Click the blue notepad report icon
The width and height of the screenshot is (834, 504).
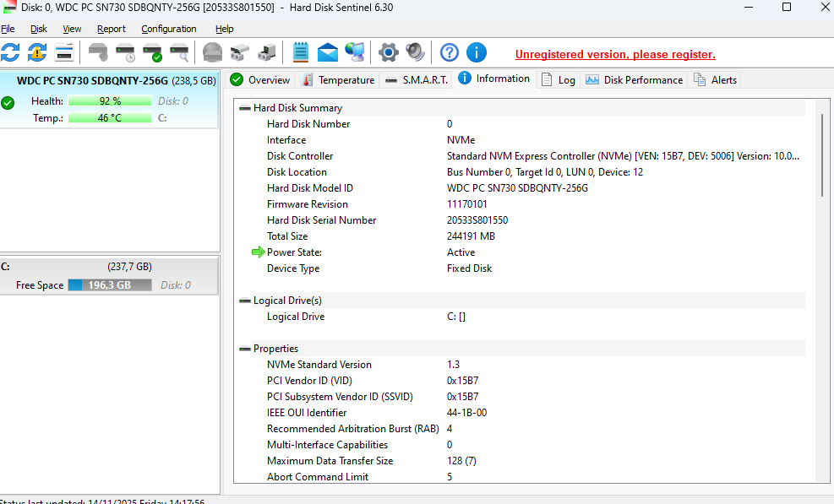coord(300,52)
